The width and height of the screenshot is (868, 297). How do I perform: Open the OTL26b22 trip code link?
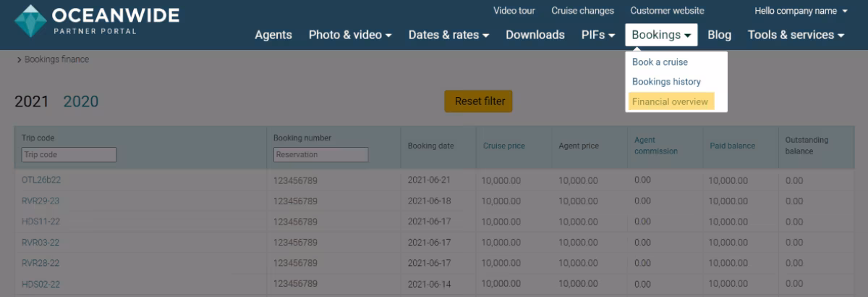(x=41, y=180)
